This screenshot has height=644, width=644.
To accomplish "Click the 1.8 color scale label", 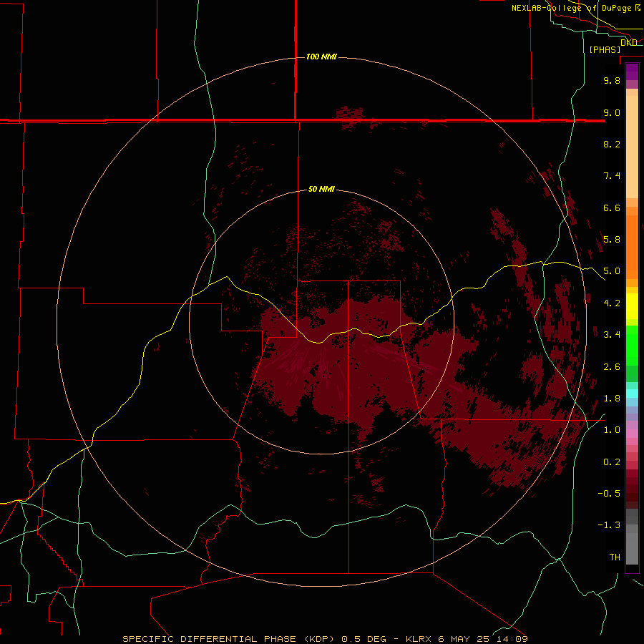I will coord(612,399).
